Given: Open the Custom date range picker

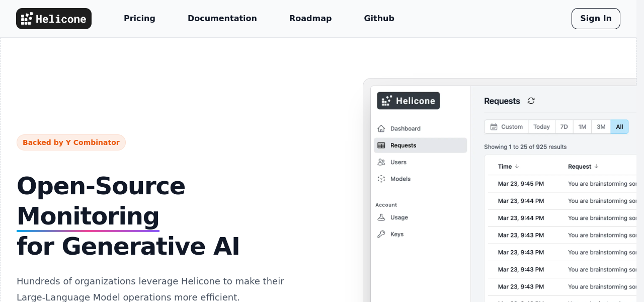Looking at the screenshot, I should 506,127.
